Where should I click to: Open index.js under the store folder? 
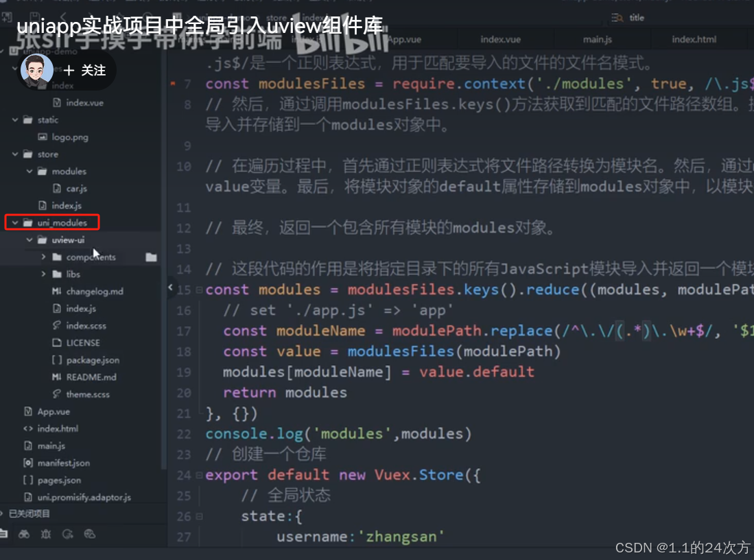[x=67, y=205]
